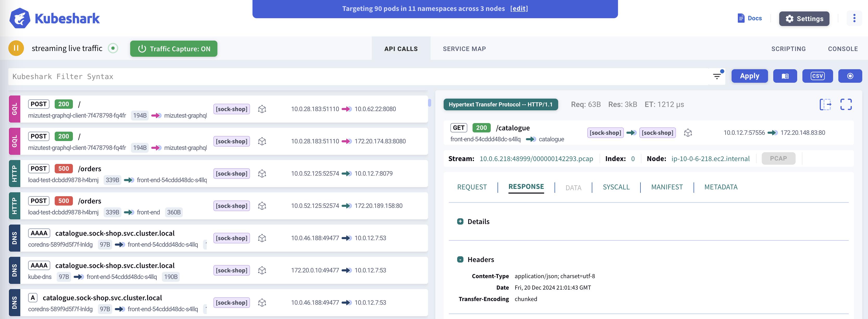Screen dimensions: 868x319
Task: Click the Apply button
Action: (x=749, y=76)
